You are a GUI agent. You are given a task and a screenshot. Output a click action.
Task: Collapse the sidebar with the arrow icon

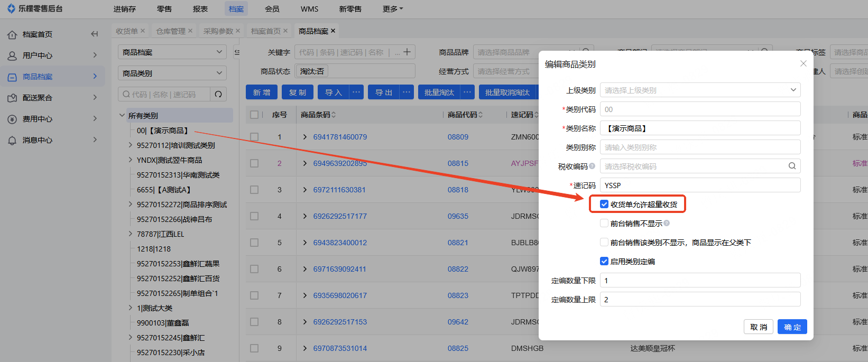94,34
